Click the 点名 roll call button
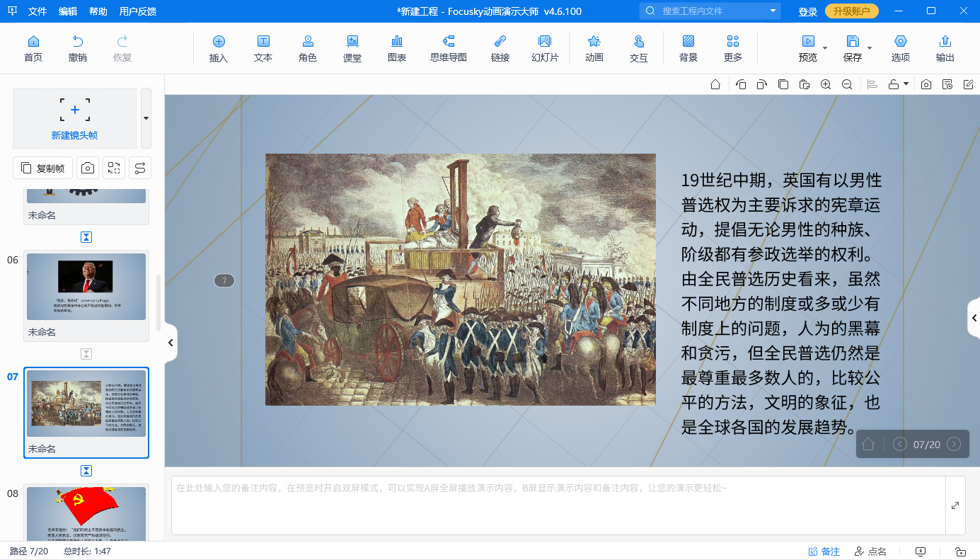The width and height of the screenshot is (980, 560). (870, 552)
